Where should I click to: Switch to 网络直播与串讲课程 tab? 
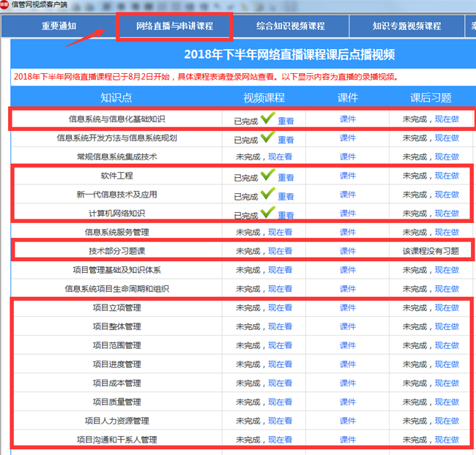pos(174,26)
